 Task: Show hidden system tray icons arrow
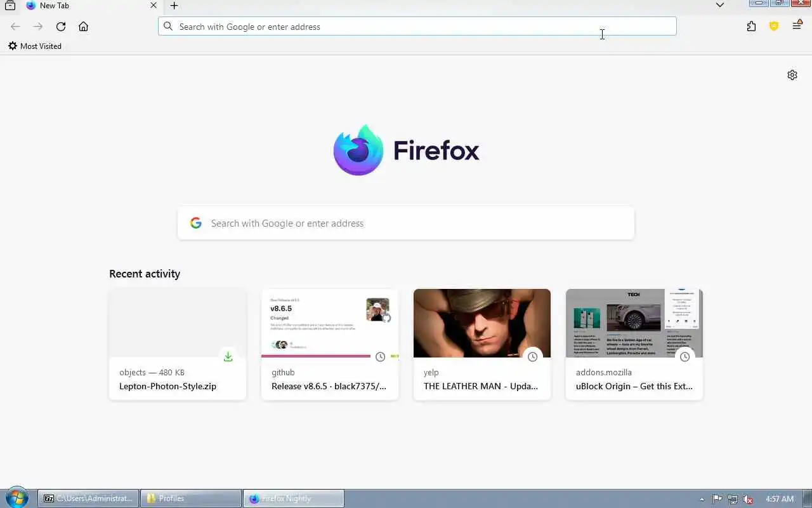(702, 499)
